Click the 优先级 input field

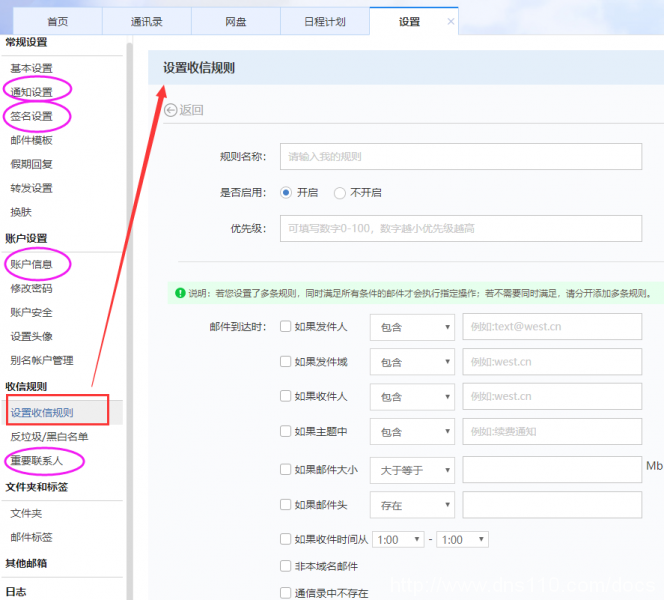(461, 229)
